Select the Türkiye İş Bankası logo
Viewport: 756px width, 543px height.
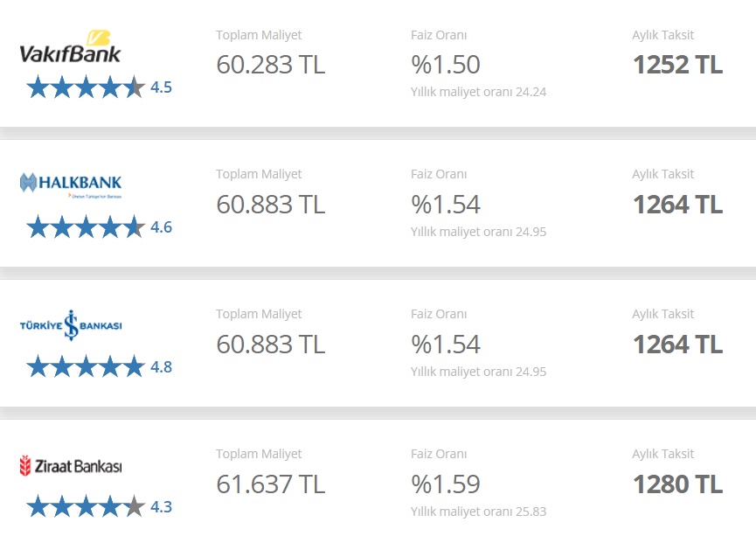pyautogui.click(x=71, y=325)
